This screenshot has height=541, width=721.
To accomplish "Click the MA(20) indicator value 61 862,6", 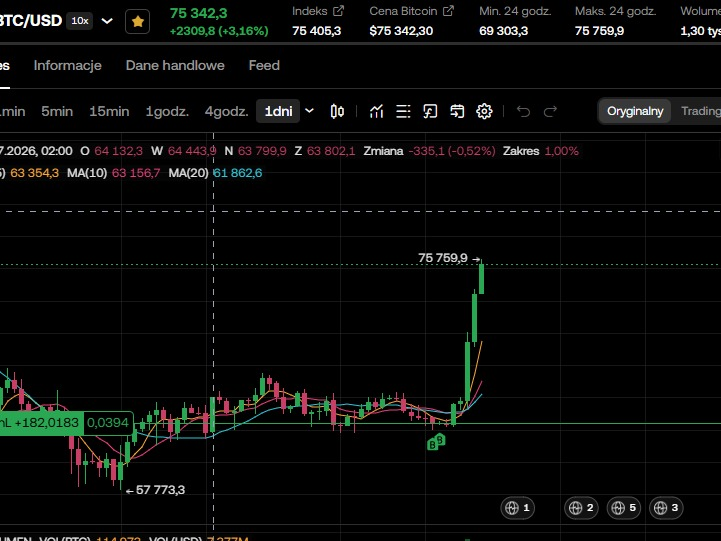I will point(237,173).
